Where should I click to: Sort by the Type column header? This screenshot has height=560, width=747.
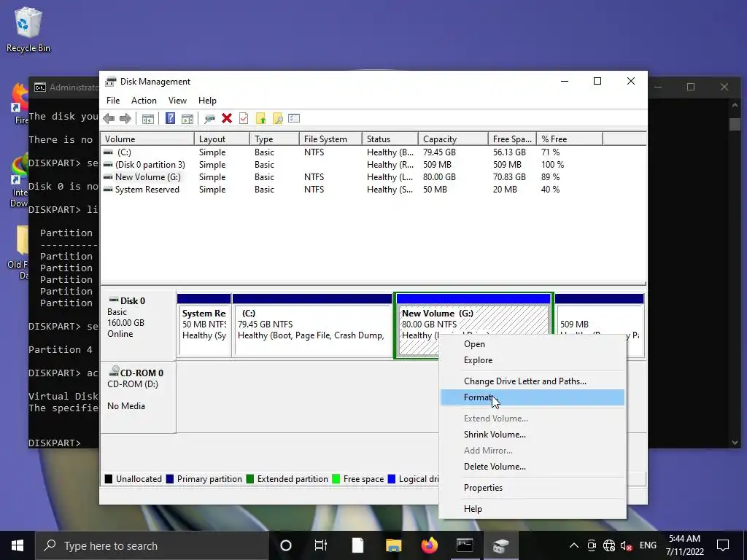(274, 139)
